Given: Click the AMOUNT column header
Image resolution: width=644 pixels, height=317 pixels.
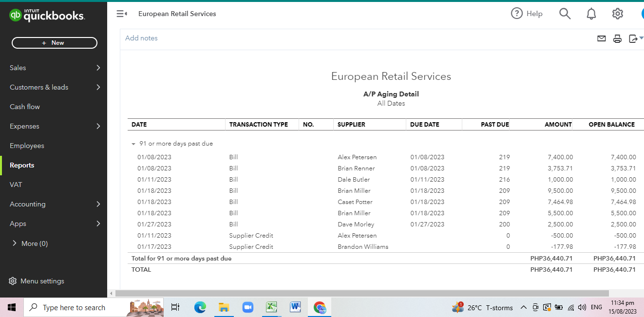Looking at the screenshot, I should tap(558, 125).
